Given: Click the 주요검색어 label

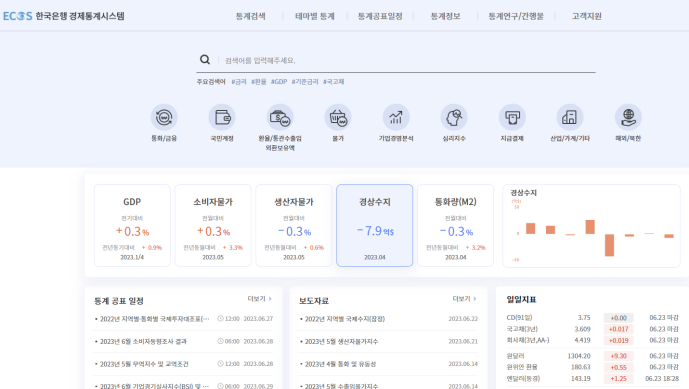Looking at the screenshot, I should tap(211, 82).
